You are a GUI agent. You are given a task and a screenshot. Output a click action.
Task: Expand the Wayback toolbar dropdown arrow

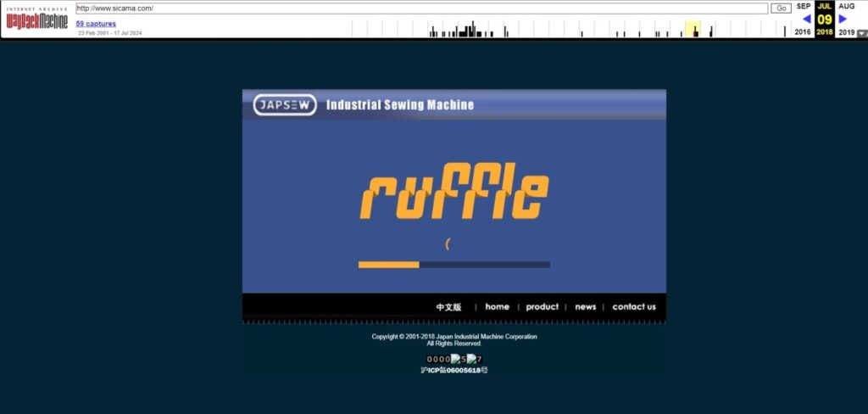[x=862, y=34]
